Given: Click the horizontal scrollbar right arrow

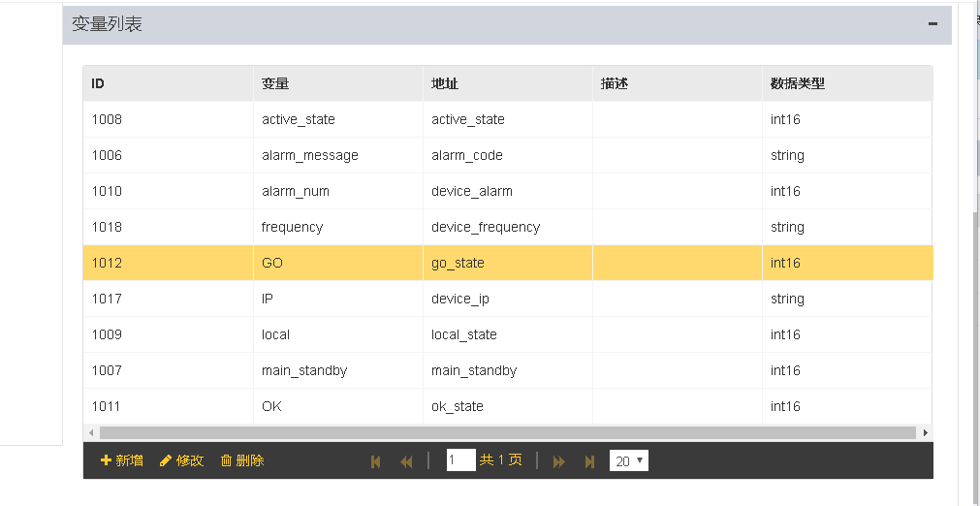Looking at the screenshot, I should point(925,433).
